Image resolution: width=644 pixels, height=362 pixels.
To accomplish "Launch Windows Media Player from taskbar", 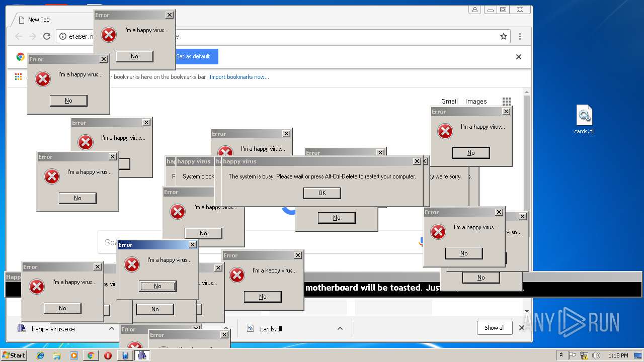I will [x=74, y=355].
